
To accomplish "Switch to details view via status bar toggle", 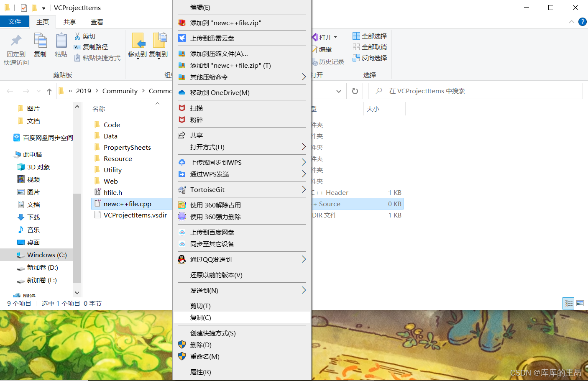I will (568, 304).
